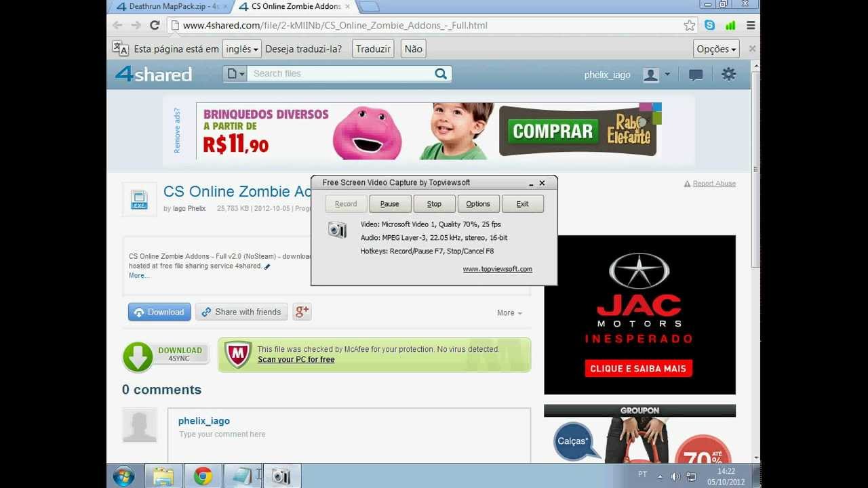
Task: Open a new browser tab
Action: (368, 7)
